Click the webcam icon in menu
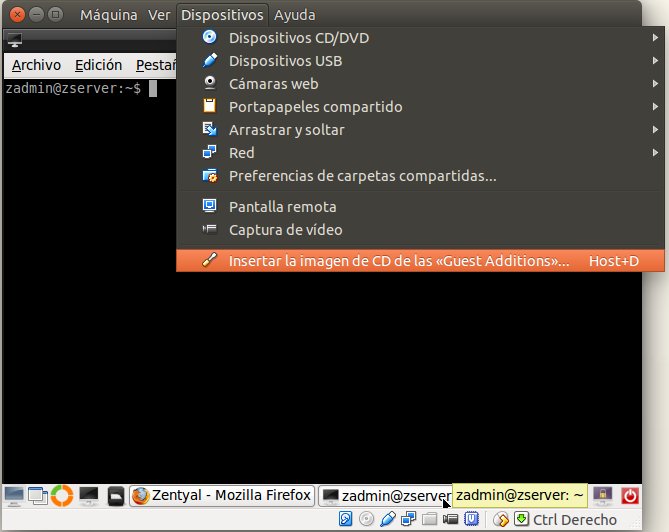This screenshot has width=669, height=532. (x=209, y=82)
